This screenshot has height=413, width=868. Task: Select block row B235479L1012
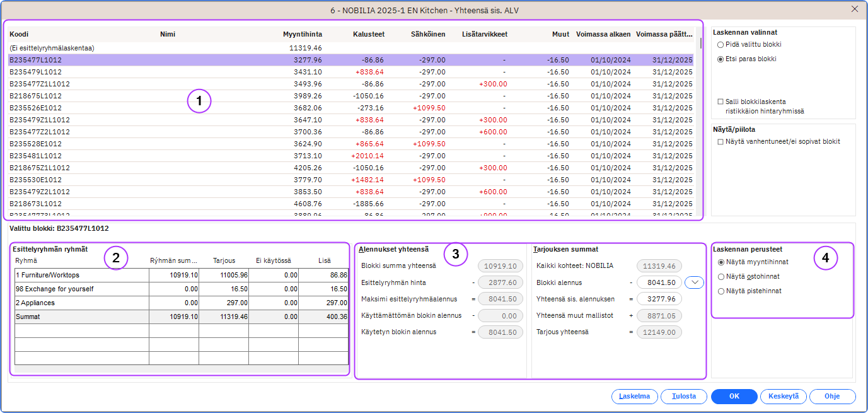36,72
